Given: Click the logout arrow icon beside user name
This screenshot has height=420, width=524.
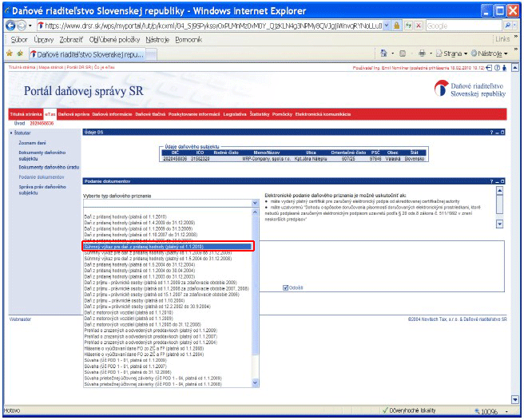Looking at the screenshot, I should tap(489, 68).
